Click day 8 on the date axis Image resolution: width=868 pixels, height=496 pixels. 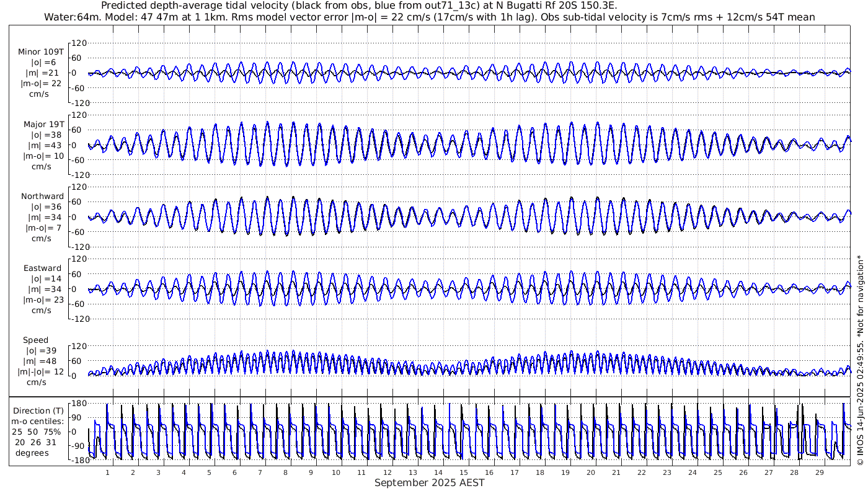(x=285, y=472)
